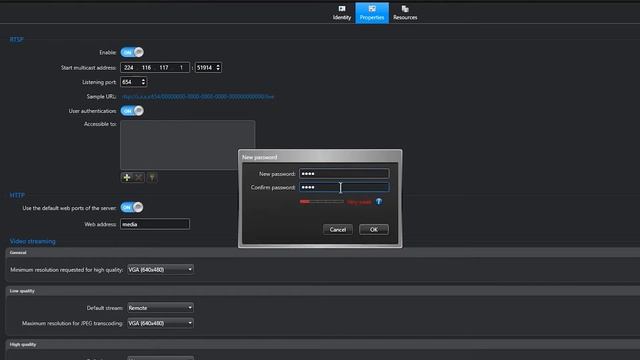Viewport: 640px width, 360px height.
Task: Open the Resources tab
Action: [x=405, y=13]
